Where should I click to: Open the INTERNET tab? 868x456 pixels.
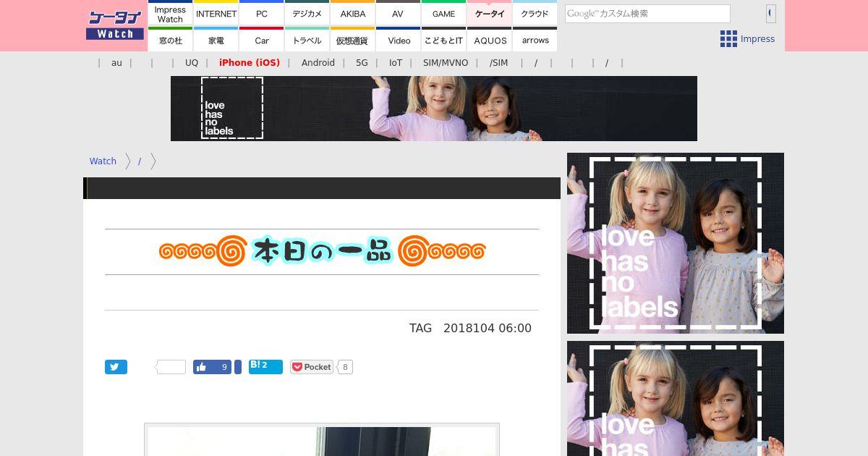[x=216, y=13]
